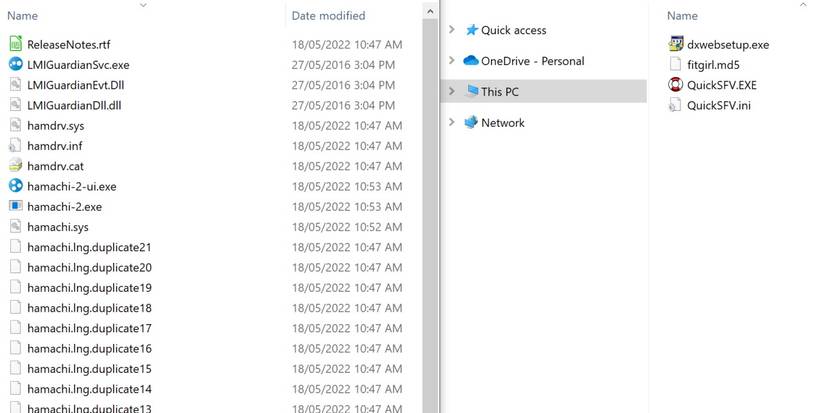Click the hamachi-2-ui.exe application icon
This screenshot has width=825, height=413.
[15, 186]
